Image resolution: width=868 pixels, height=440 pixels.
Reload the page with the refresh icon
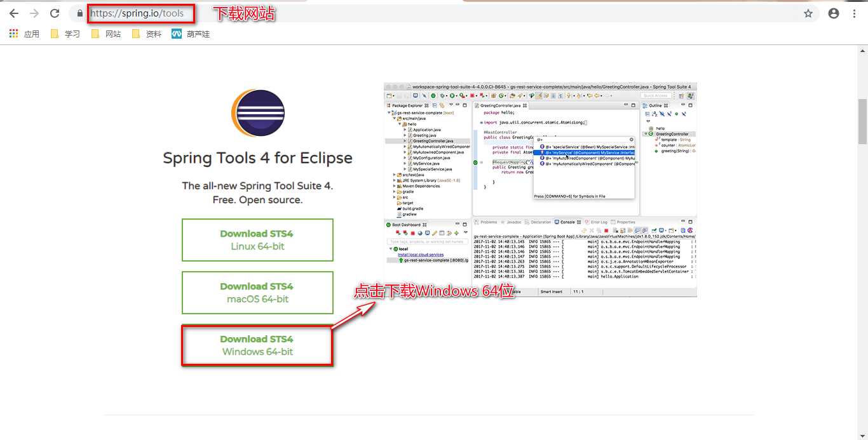pos(55,13)
